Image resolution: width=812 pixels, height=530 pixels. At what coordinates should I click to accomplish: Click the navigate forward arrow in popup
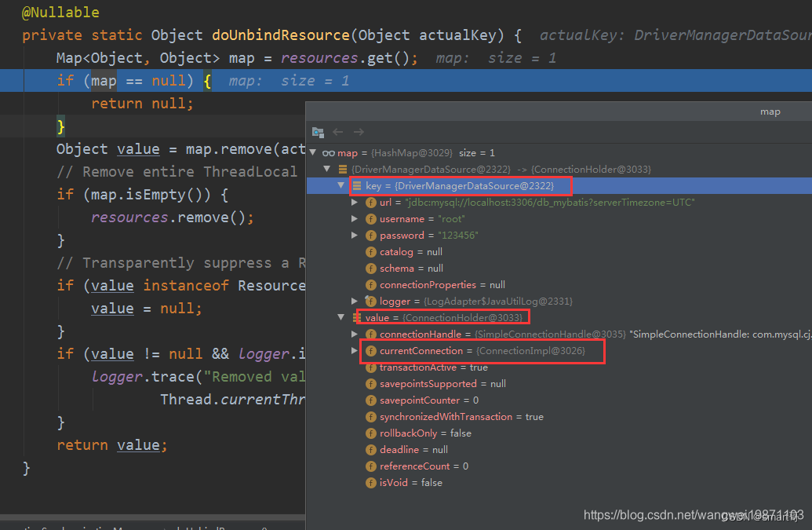[359, 132]
